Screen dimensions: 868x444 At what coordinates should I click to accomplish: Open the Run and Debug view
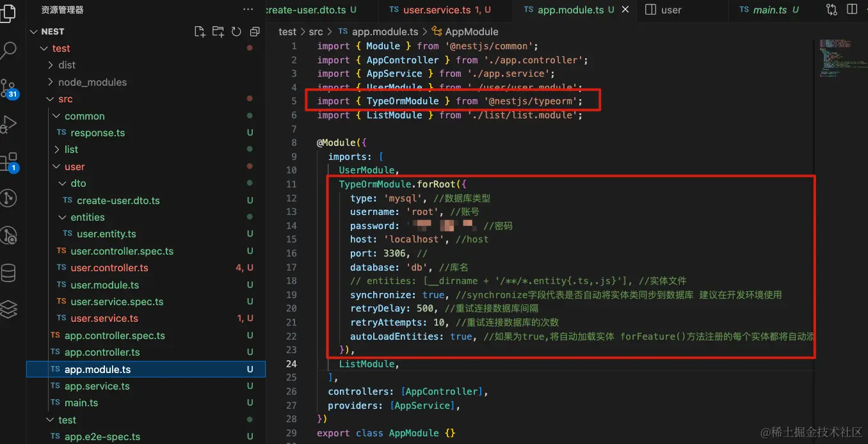(8, 124)
